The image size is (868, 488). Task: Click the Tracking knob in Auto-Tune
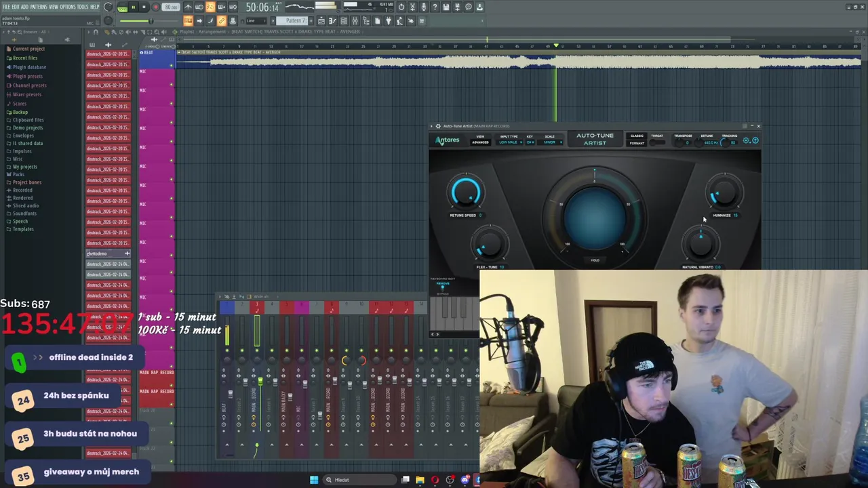point(726,142)
